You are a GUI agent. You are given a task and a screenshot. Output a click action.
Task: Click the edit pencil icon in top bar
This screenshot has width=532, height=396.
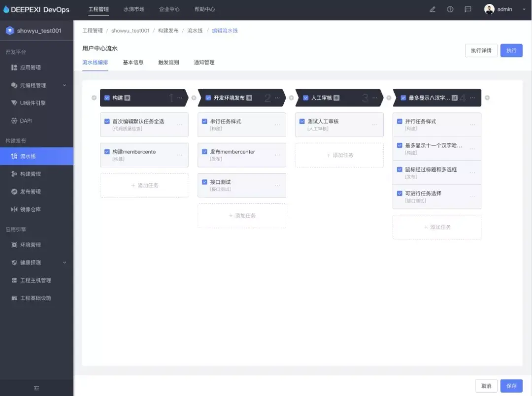[x=432, y=9]
